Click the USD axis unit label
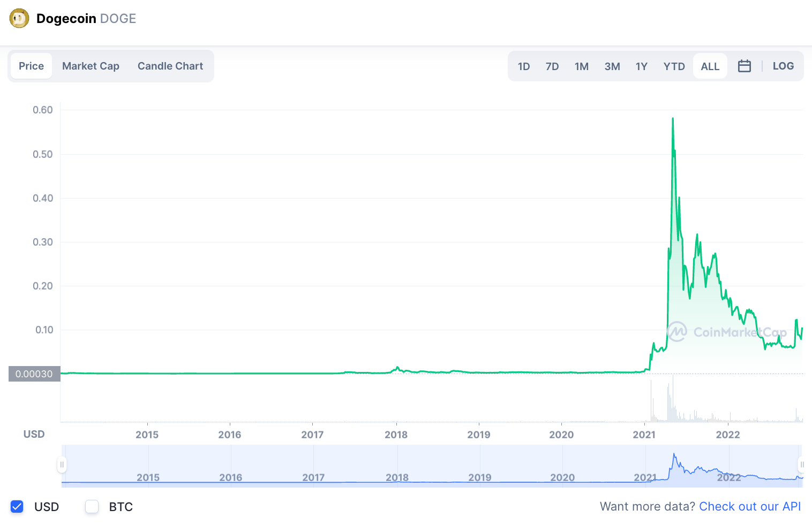This screenshot has width=812, height=525. click(x=34, y=434)
